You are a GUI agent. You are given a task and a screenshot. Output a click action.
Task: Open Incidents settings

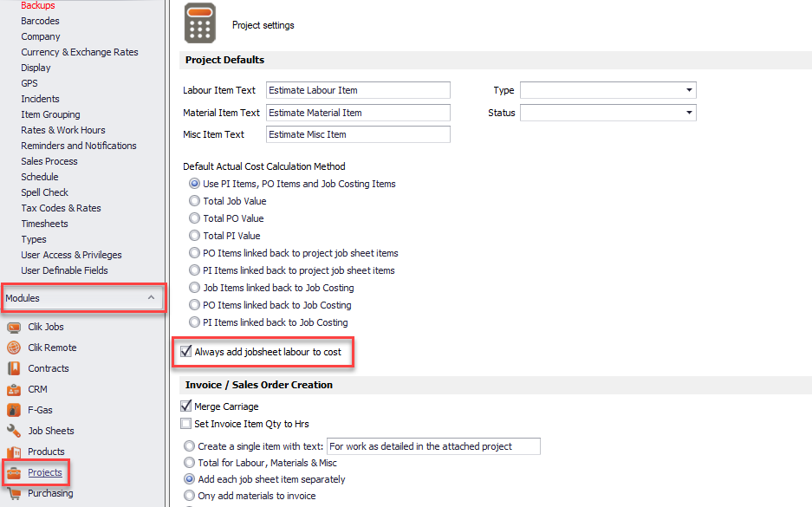41,99
